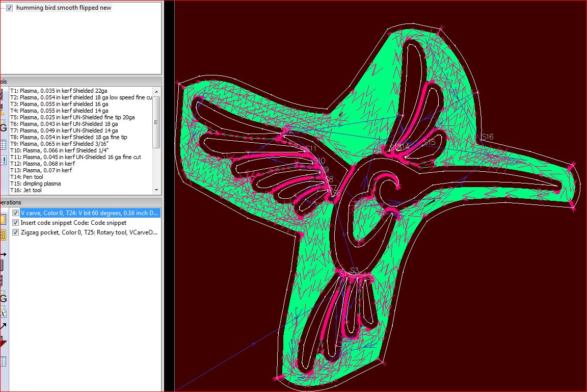Click the nested yellow squares pocket icon

(x=2, y=234)
